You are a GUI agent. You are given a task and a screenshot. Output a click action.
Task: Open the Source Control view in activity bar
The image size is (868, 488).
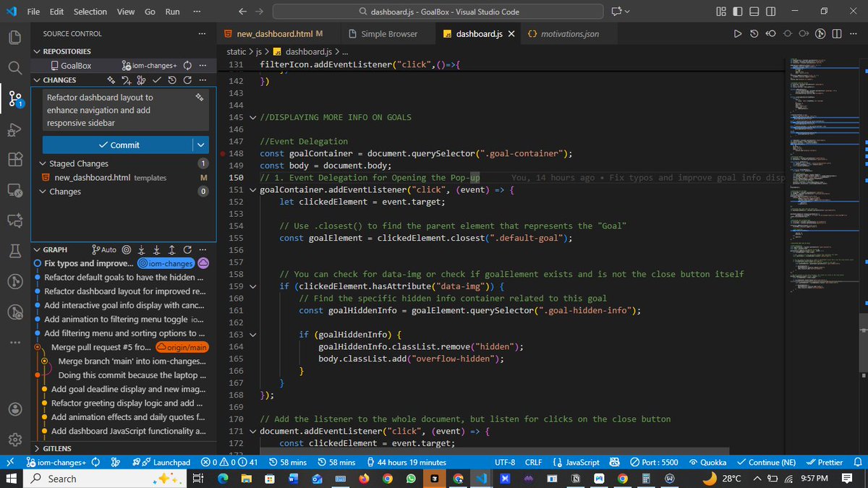coord(15,99)
